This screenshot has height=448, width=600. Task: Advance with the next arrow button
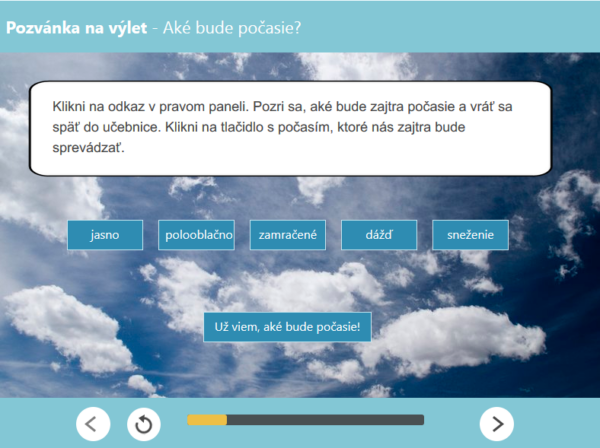(497, 424)
